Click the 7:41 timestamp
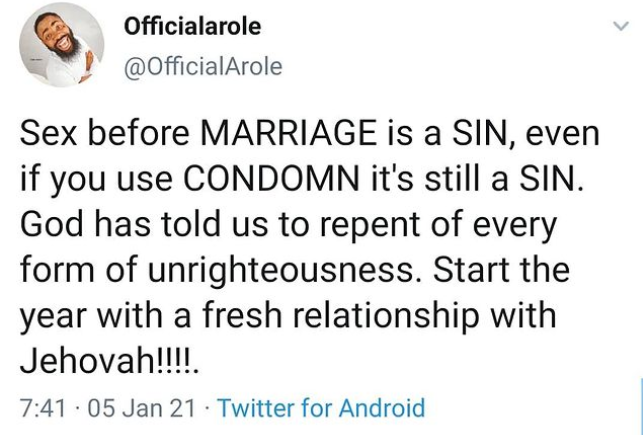 click(x=42, y=408)
